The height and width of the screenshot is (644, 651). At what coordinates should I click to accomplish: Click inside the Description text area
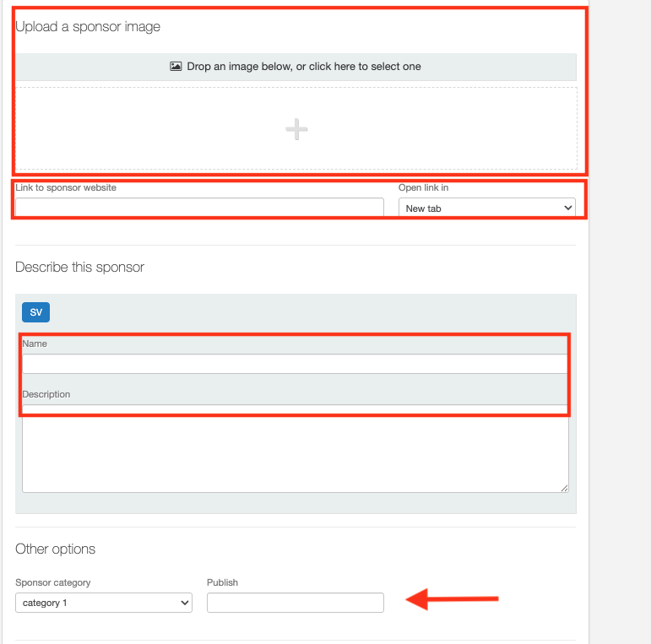(x=295, y=452)
